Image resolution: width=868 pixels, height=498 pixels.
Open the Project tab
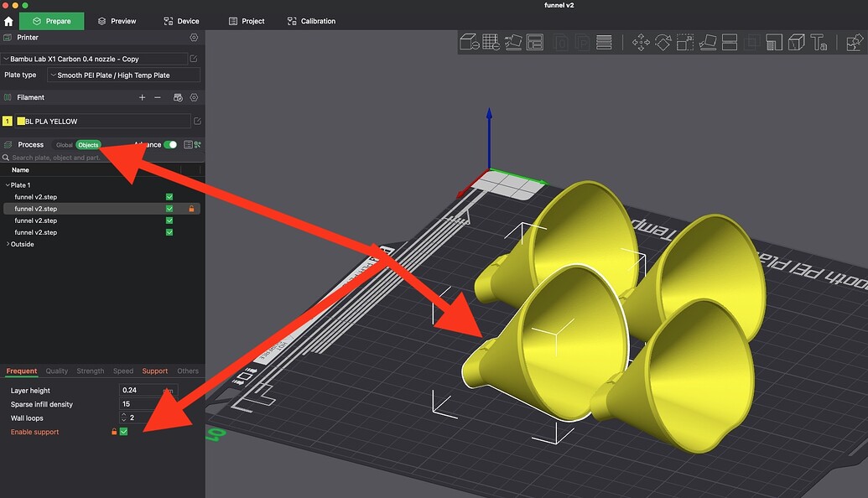(x=247, y=21)
